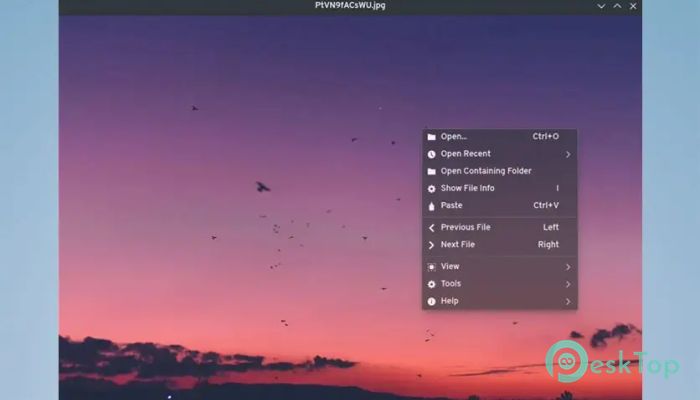Click the PtVN9fACsWU.jpg window title

350,6
